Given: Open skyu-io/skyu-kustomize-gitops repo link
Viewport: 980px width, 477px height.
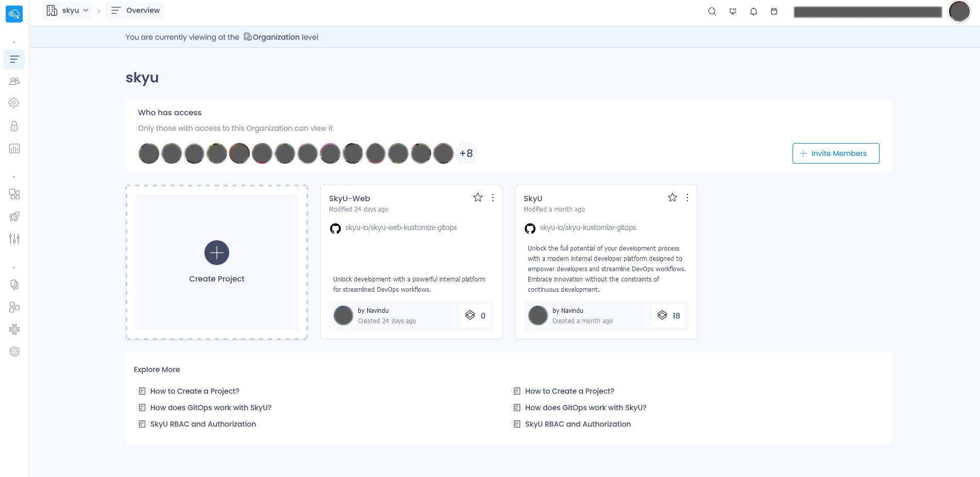Looking at the screenshot, I should tap(588, 227).
